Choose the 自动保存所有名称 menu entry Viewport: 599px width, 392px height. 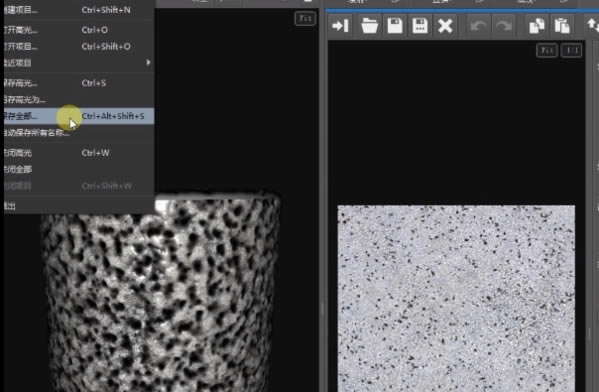[79, 133]
